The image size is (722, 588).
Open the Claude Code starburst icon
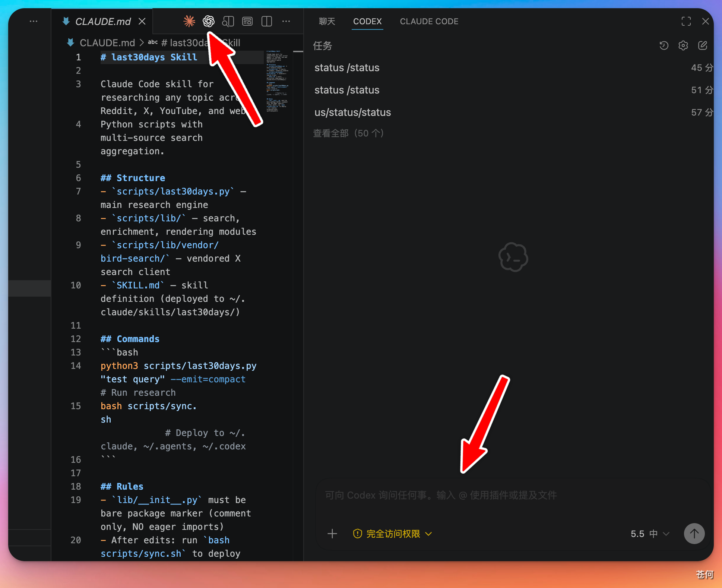(189, 21)
